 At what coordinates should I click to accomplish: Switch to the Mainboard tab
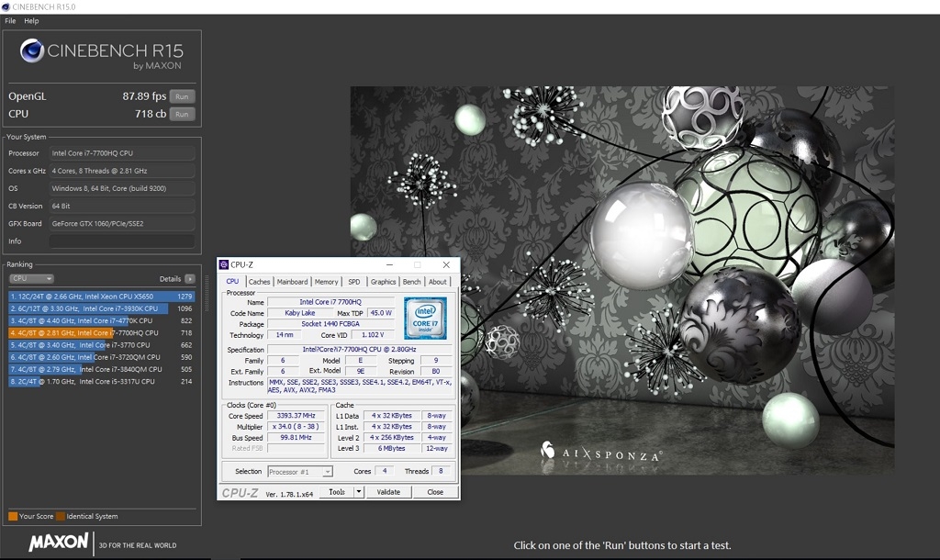coord(292,282)
